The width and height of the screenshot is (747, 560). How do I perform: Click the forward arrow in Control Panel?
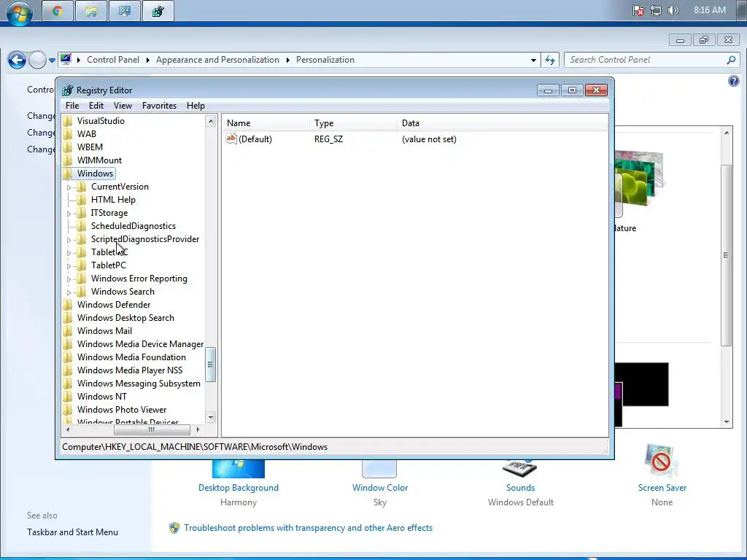point(37,60)
